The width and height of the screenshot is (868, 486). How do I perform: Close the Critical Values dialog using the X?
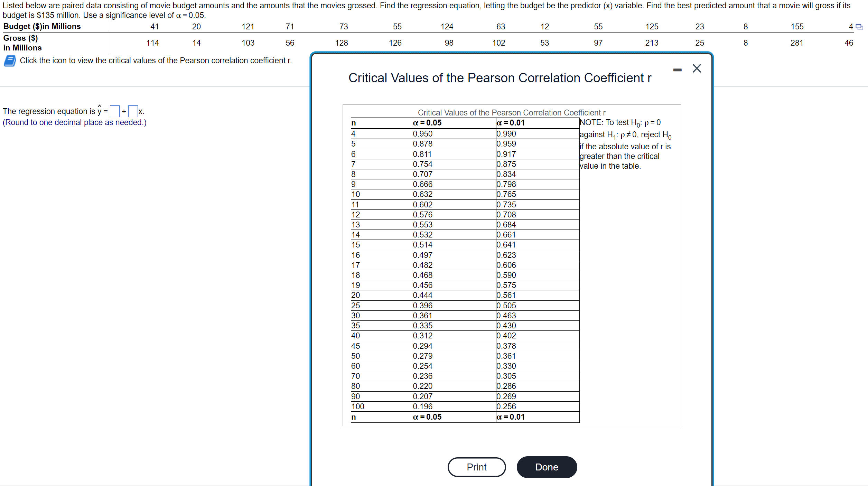[x=697, y=68]
